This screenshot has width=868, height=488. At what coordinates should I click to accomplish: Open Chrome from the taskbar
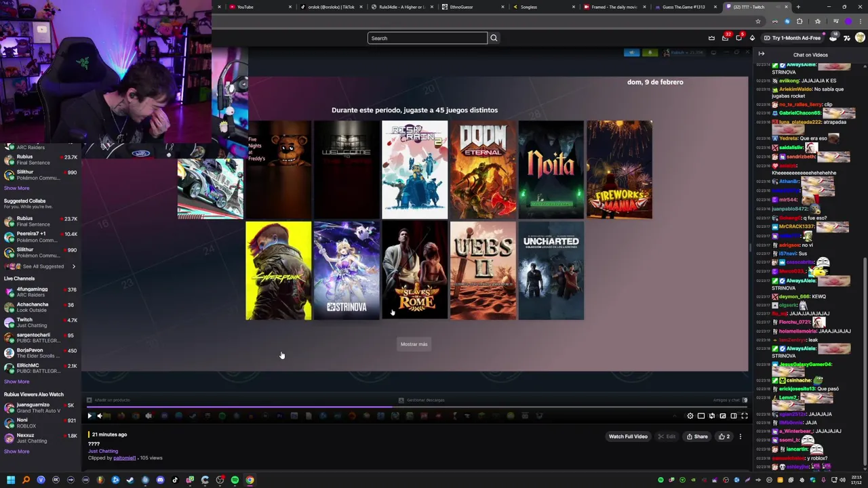click(x=250, y=480)
